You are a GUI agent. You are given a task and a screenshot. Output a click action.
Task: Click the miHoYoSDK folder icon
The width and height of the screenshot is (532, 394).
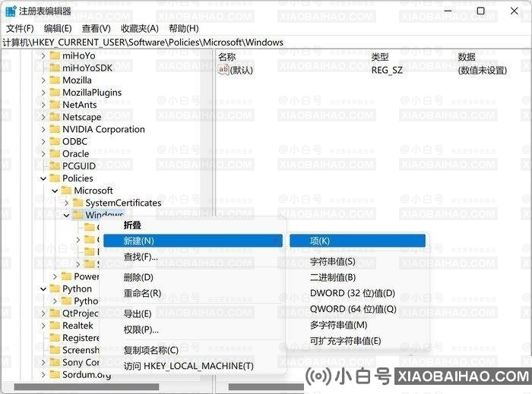click(x=55, y=68)
